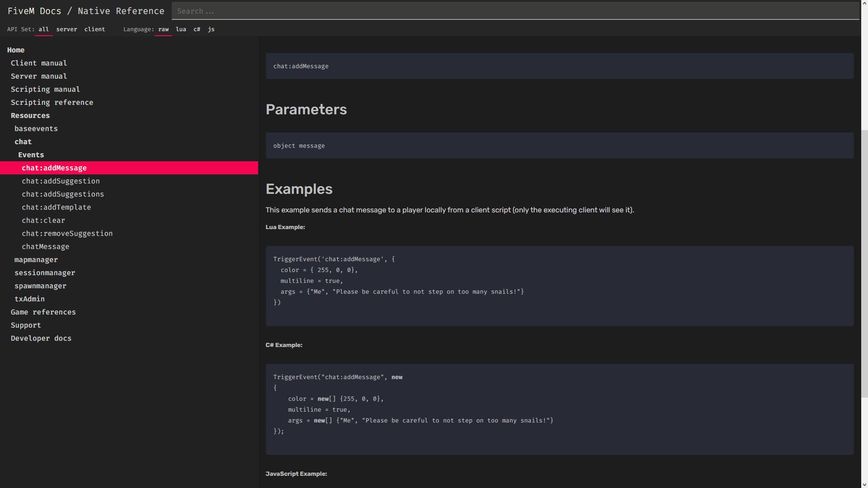Select the client API set
The height and width of the screenshot is (488, 868).
pyautogui.click(x=94, y=29)
